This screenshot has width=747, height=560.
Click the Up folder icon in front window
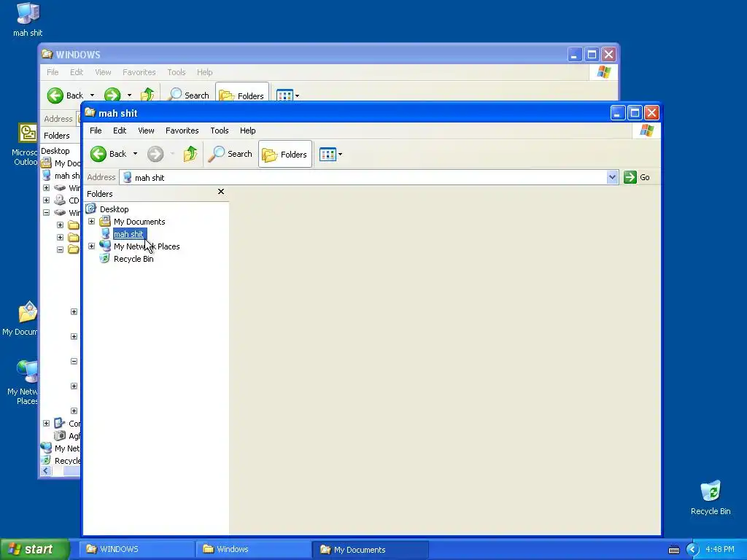tap(190, 154)
